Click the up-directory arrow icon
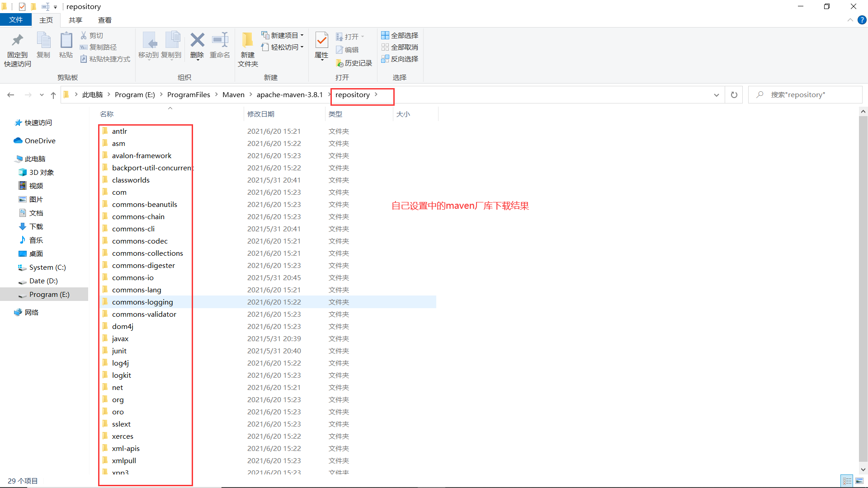 tap(53, 95)
